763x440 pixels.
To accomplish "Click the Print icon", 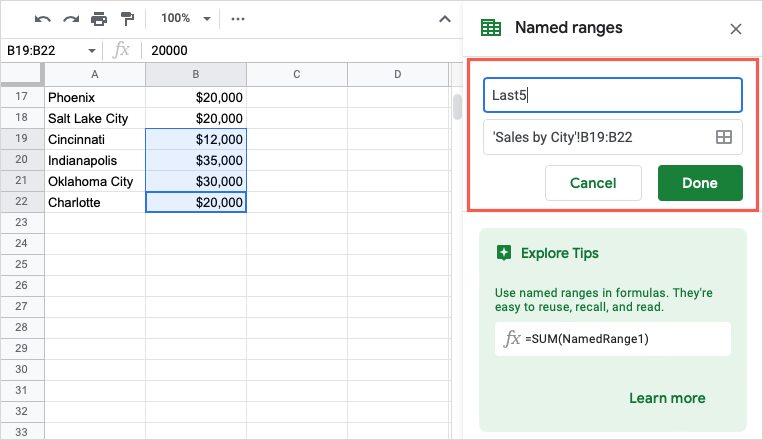I will [98, 19].
